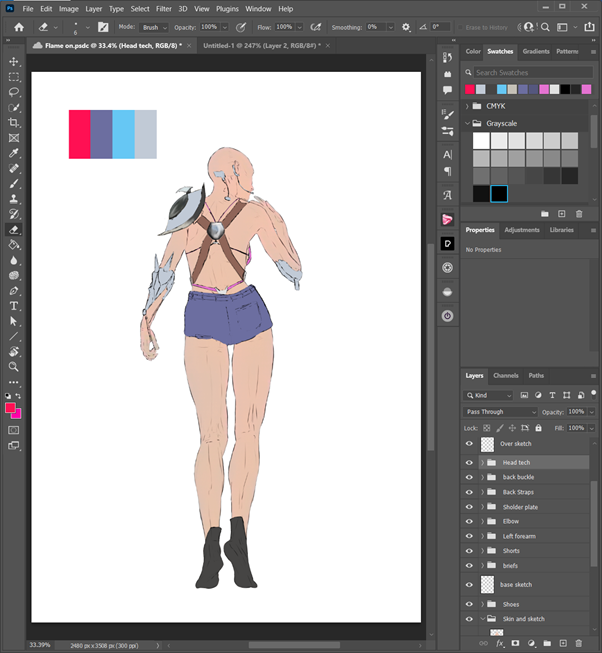Select the Sponge tool

[14, 275]
